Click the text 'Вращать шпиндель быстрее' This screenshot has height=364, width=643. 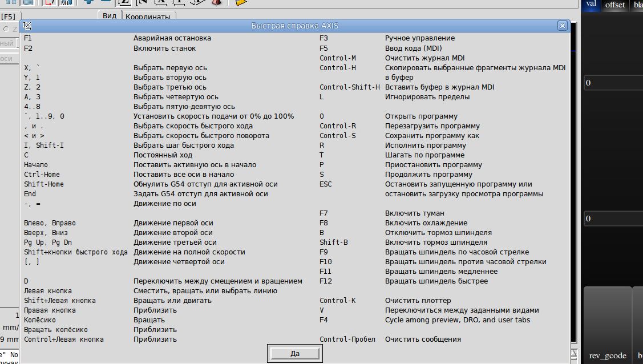[436, 281]
